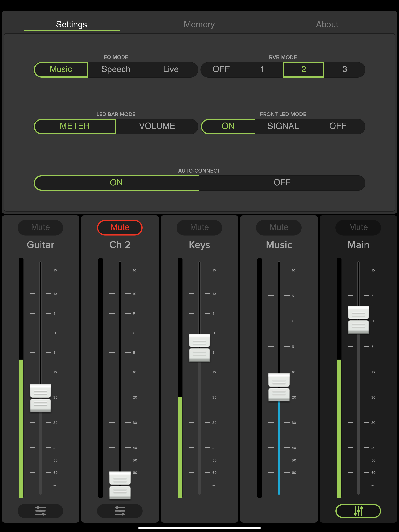Click the EQ MODE heading

pyautogui.click(x=116, y=57)
